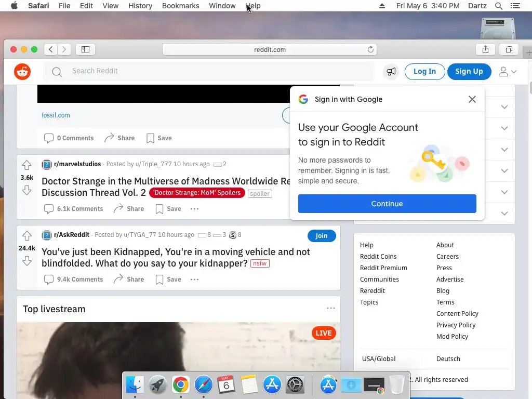The height and width of the screenshot is (399, 532).
Task: Open the user account dropdown menu
Action: [507, 72]
